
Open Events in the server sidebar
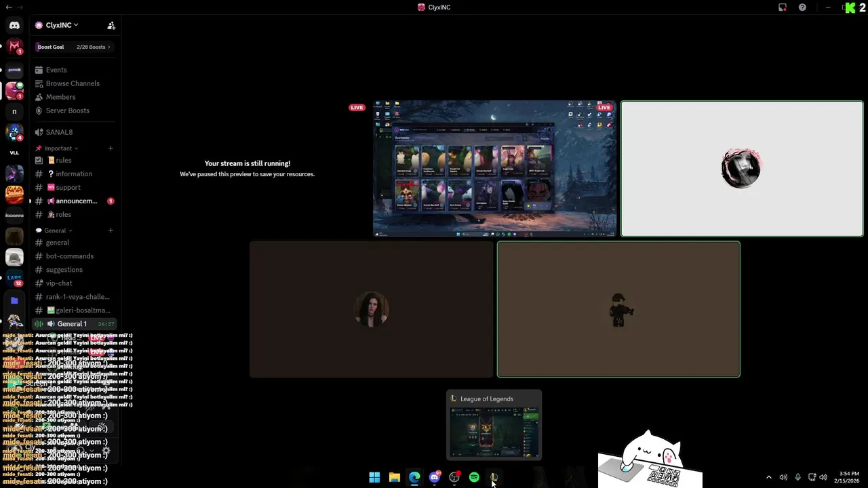[75, 70]
